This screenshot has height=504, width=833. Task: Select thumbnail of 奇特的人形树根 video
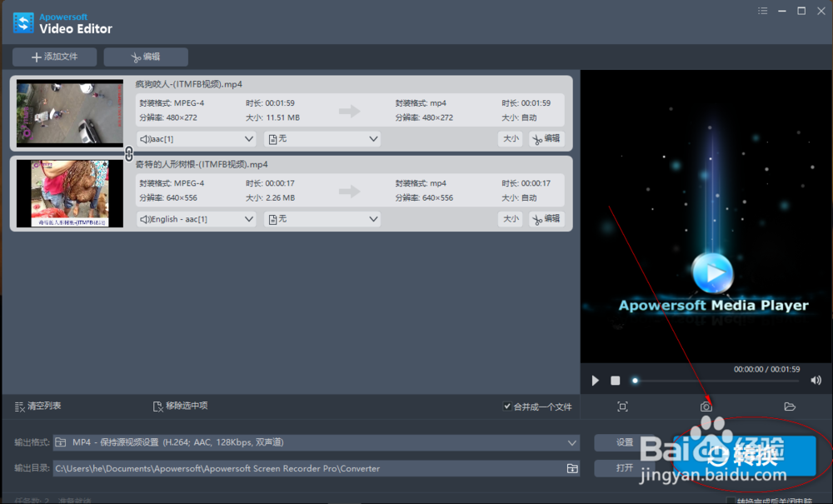point(70,194)
